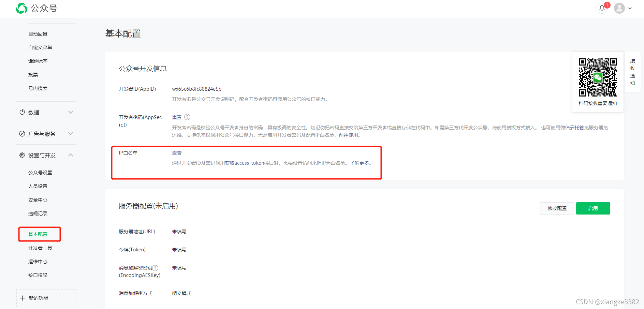This screenshot has width=644, height=309.
Task: Open 号内搜索 in sidebar
Action: tap(38, 88)
